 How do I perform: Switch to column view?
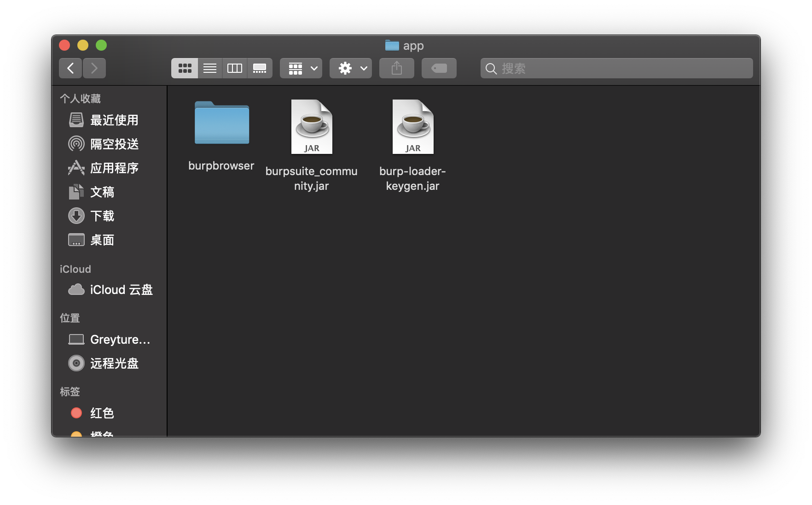[235, 68]
